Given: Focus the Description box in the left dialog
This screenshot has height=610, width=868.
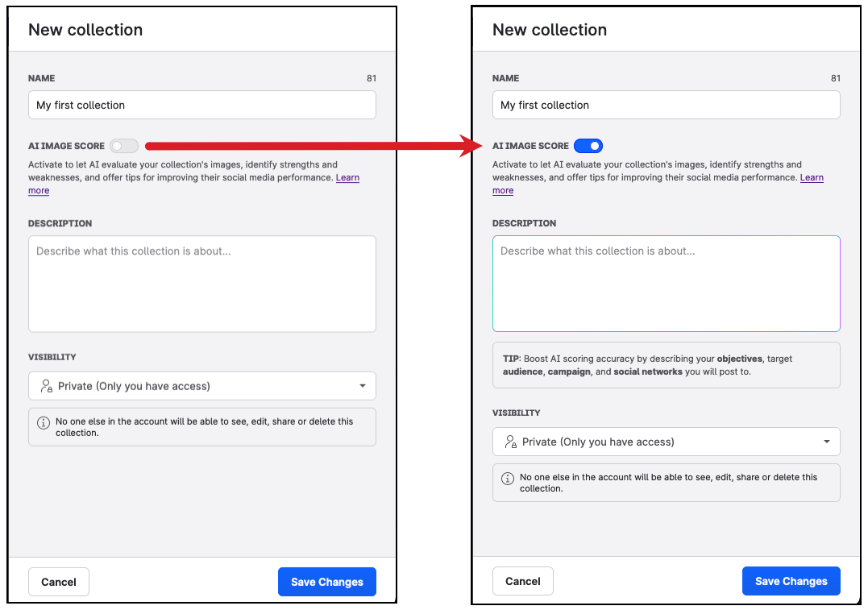Looking at the screenshot, I should click(201, 284).
